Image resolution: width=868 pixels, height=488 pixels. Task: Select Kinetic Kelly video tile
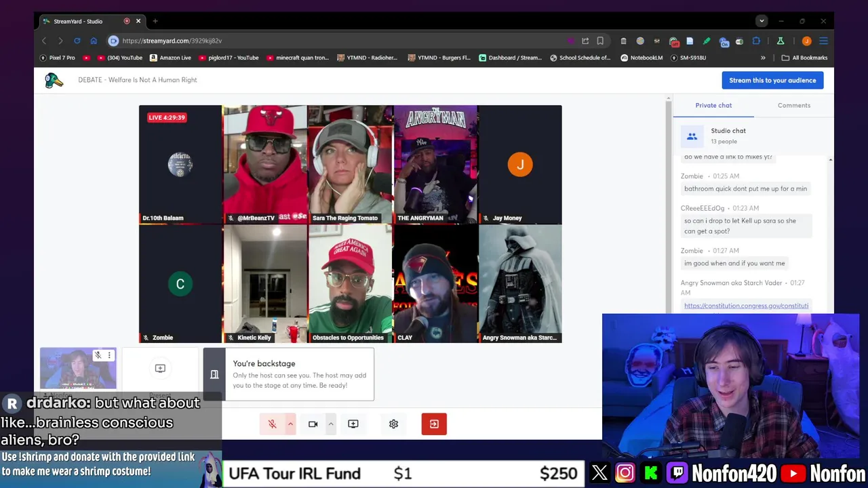[x=264, y=284]
